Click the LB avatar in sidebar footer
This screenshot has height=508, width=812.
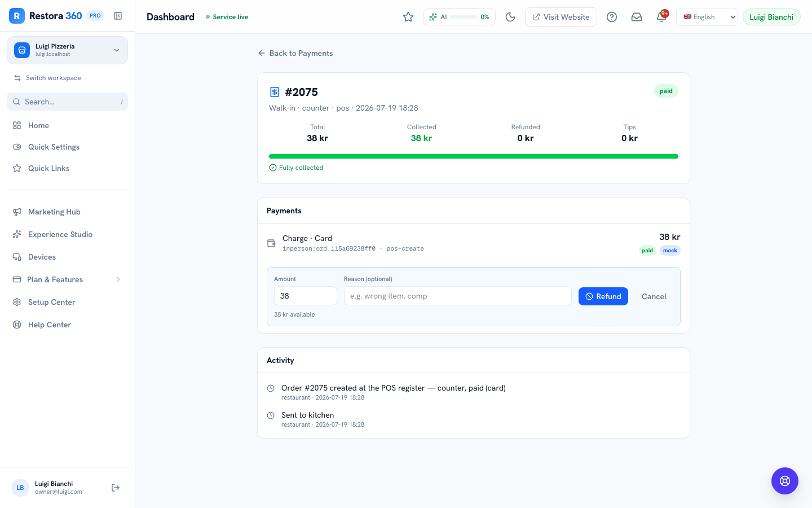[x=20, y=488]
